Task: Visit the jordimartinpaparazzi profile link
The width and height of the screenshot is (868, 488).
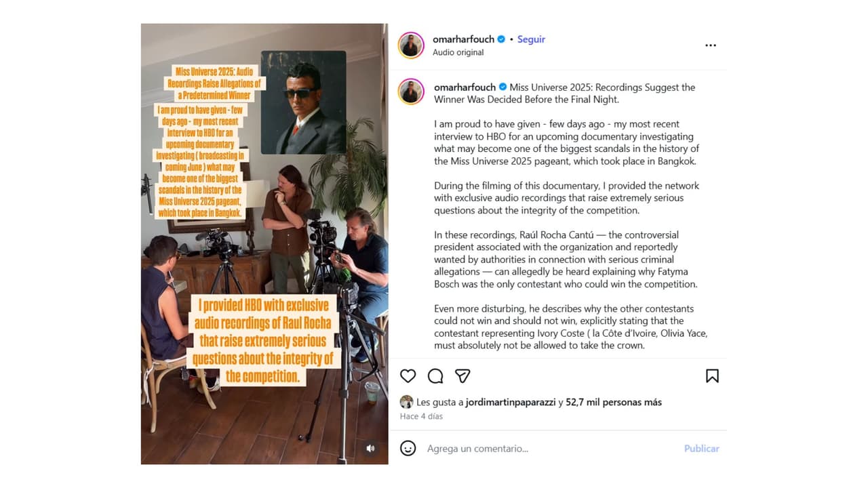Action: click(511, 402)
